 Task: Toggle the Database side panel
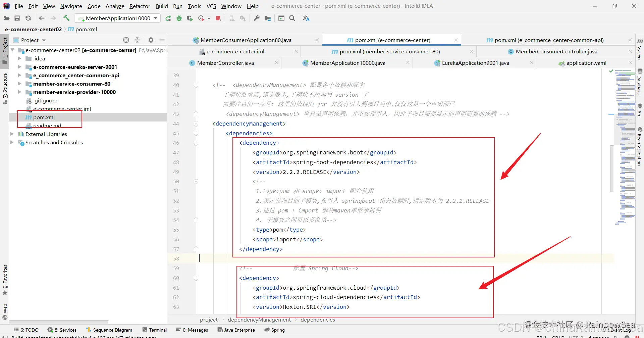[640, 81]
